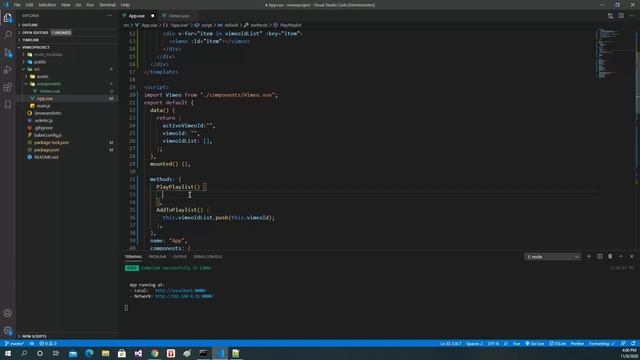Go to line via Ln Col indicator
This screenshot has height=360, width=640.
451,344
